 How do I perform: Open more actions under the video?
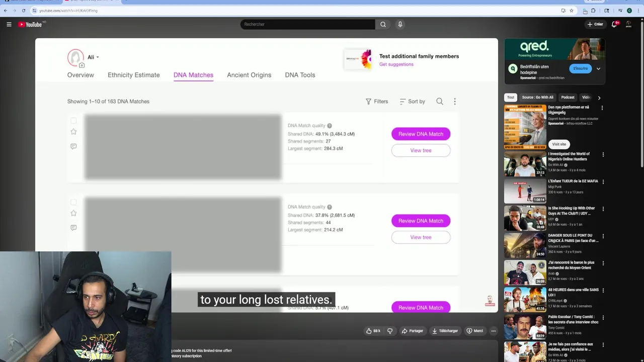494,331
